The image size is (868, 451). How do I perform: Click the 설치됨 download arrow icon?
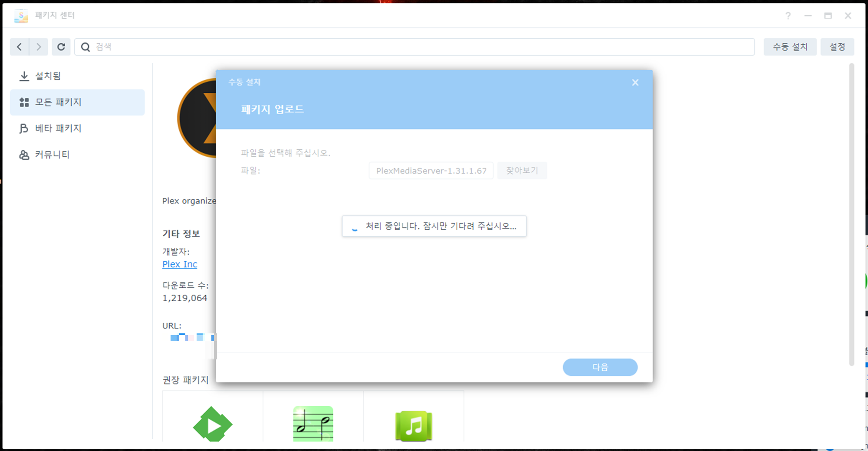(24, 76)
